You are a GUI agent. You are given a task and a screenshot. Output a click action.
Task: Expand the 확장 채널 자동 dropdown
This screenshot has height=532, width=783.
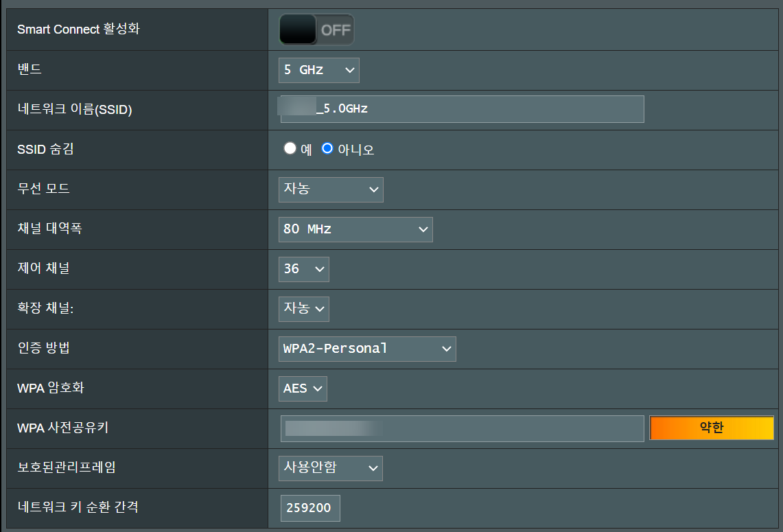pyautogui.click(x=303, y=309)
